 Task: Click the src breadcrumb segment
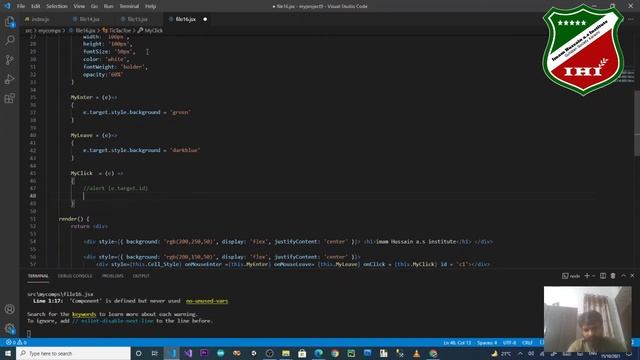pyautogui.click(x=29, y=30)
